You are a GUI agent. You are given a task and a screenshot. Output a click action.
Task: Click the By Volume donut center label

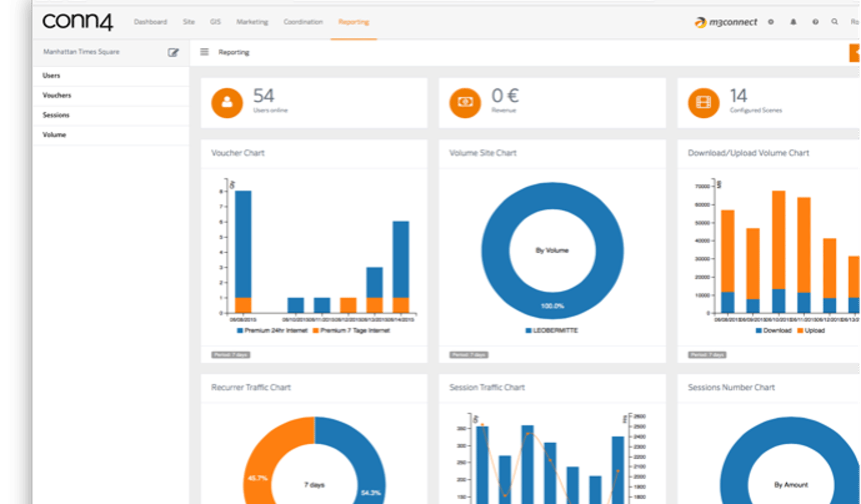pos(552,251)
